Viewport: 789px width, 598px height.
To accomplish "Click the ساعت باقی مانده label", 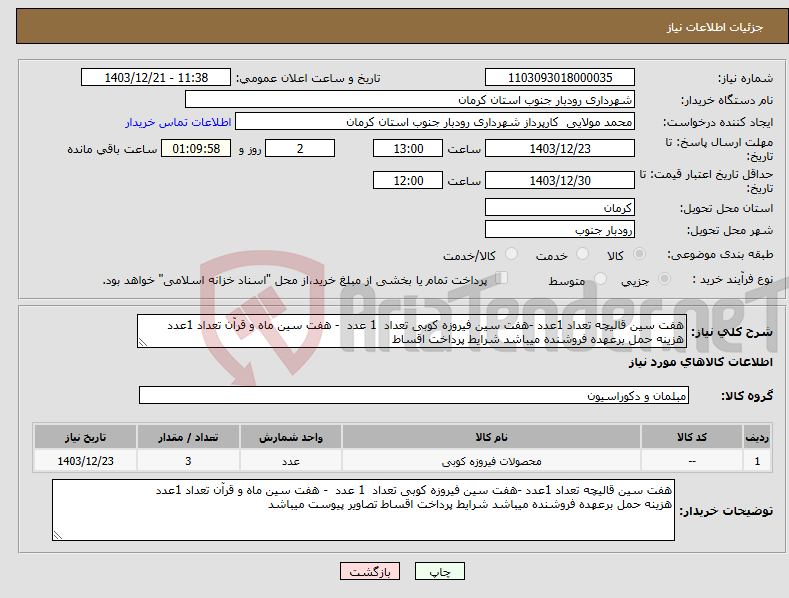I will coord(112,150).
